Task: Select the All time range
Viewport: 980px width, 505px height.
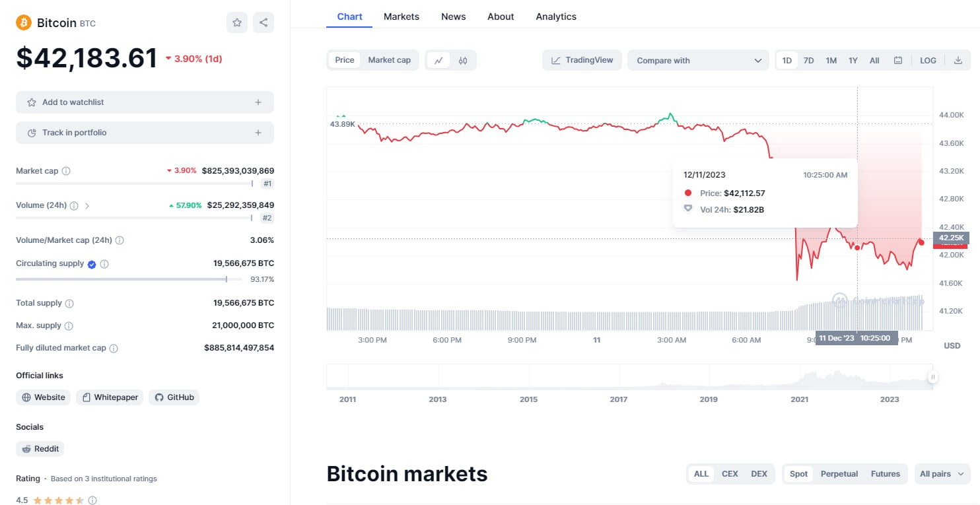Action: 874,60
